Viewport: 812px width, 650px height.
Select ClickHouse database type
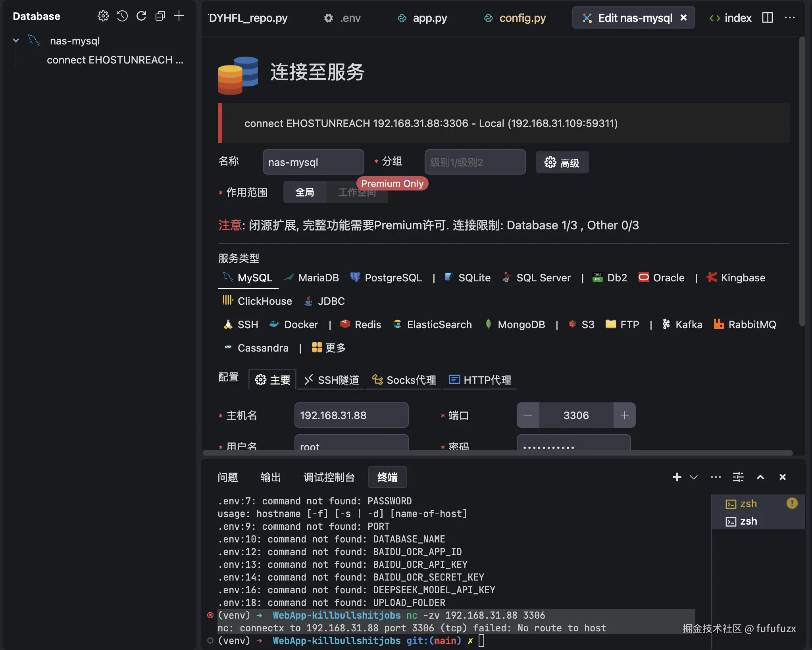point(257,301)
